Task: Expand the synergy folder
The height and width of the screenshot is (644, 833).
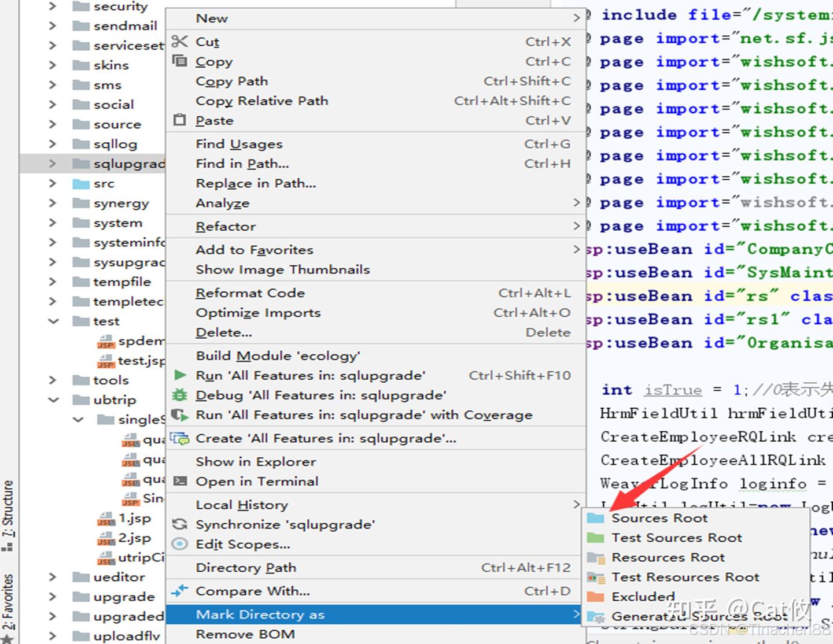Action: coord(53,203)
